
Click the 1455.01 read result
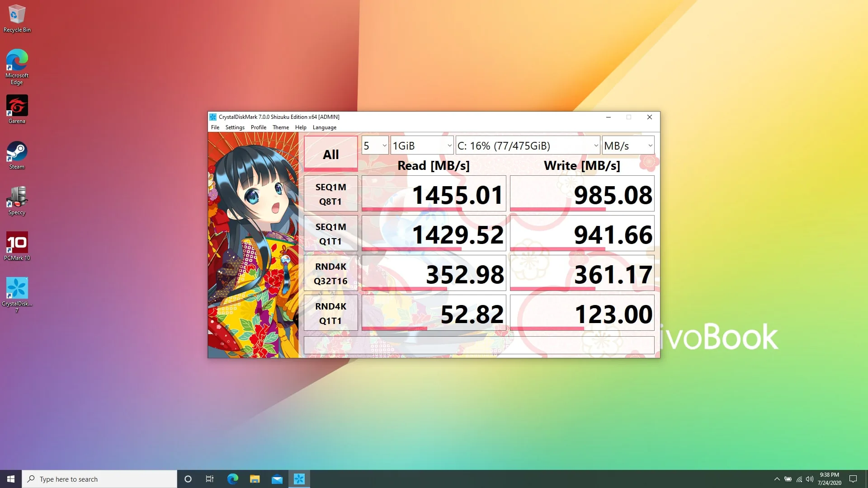434,194
